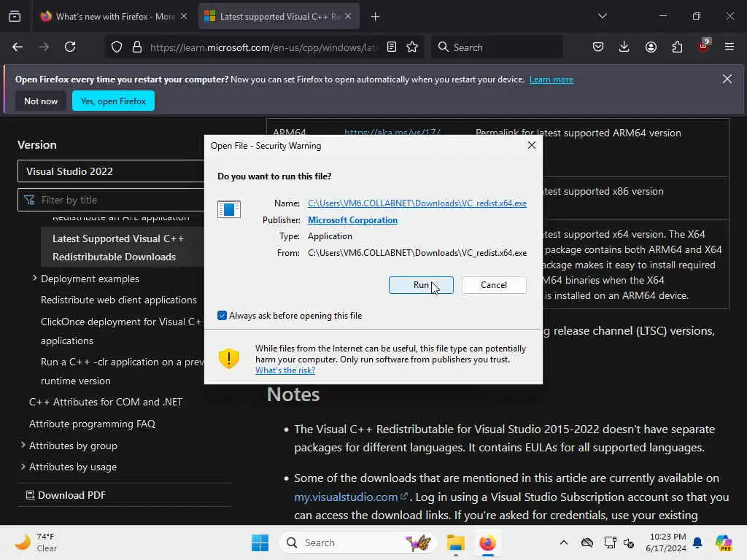This screenshot has width=747, height=560.
Task: Click the address bar URL field
Action: [263, 47]
